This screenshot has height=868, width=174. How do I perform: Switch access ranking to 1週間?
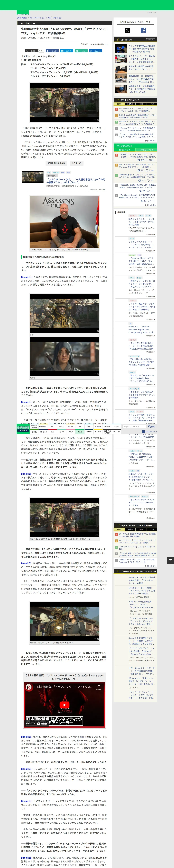141,104
